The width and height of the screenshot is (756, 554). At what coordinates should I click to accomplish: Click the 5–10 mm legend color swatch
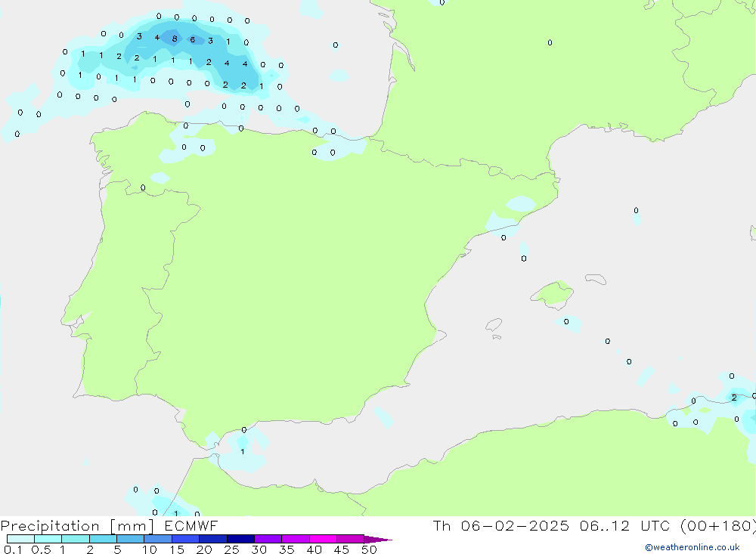131,539
